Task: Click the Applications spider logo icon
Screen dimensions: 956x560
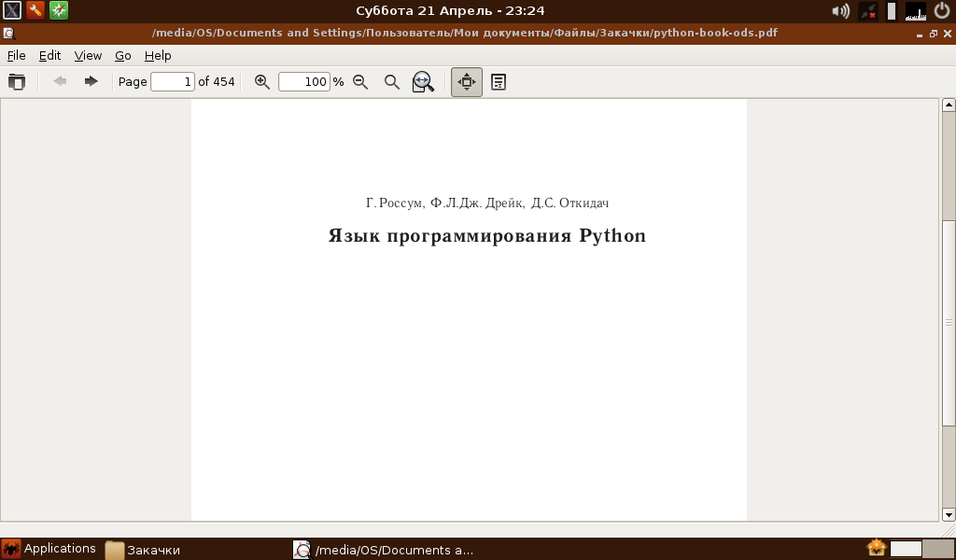Action: pyautogui.click(x=11, y=549)
